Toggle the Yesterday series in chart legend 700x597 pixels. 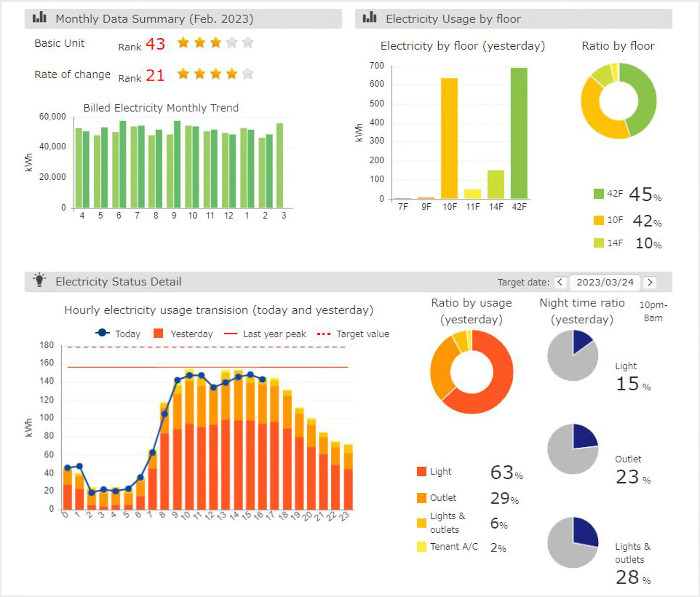coord(184,334)
